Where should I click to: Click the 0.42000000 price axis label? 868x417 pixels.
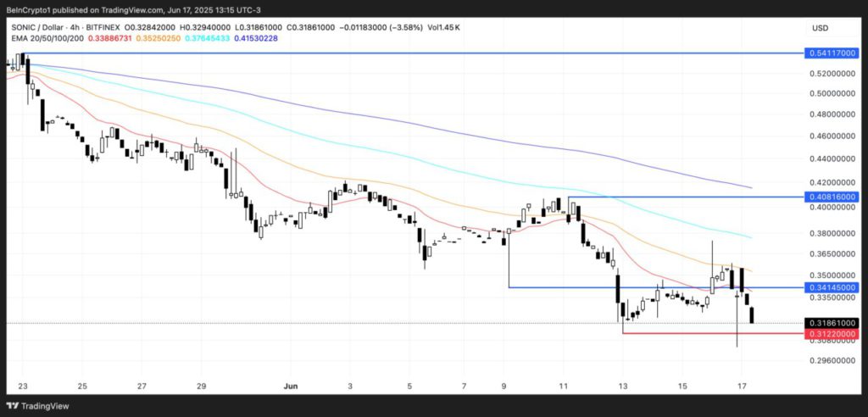coord(833,182)
